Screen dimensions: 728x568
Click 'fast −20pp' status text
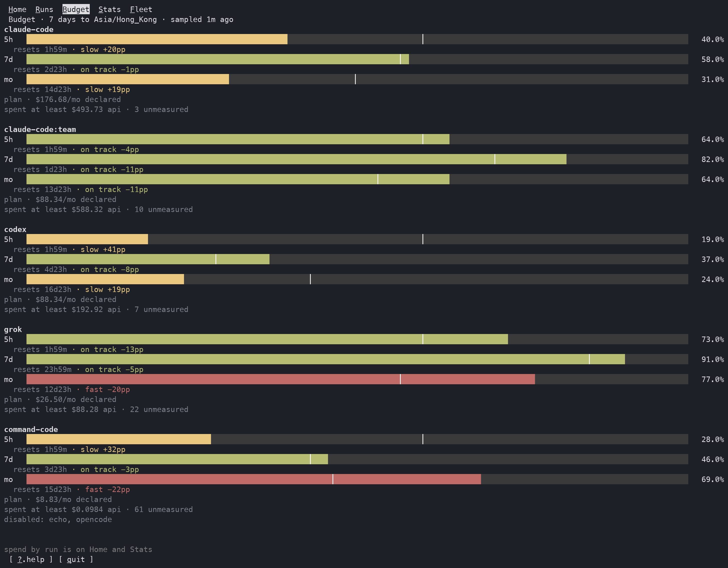[107, 389]
